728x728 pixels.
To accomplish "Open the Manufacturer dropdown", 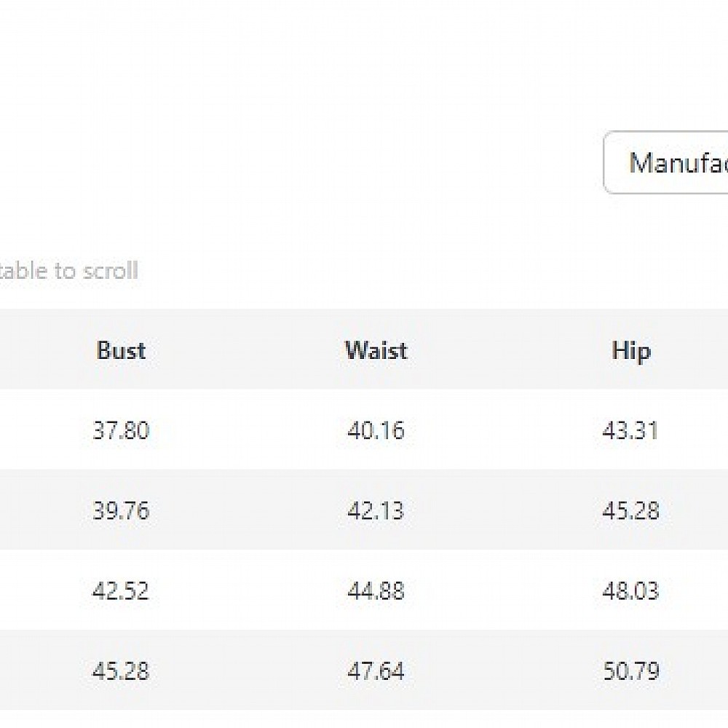I will tap(666, 162).
